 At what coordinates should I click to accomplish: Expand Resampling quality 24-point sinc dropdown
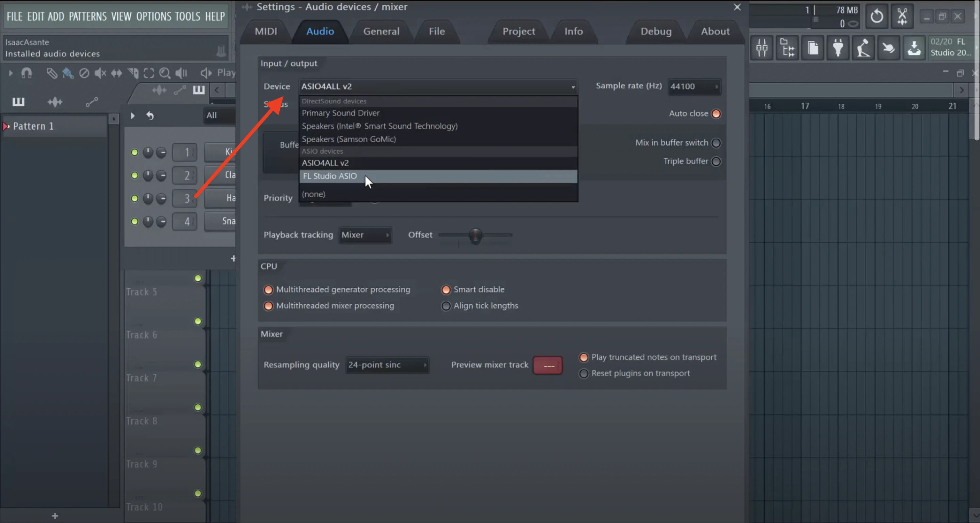pos(387,365)
